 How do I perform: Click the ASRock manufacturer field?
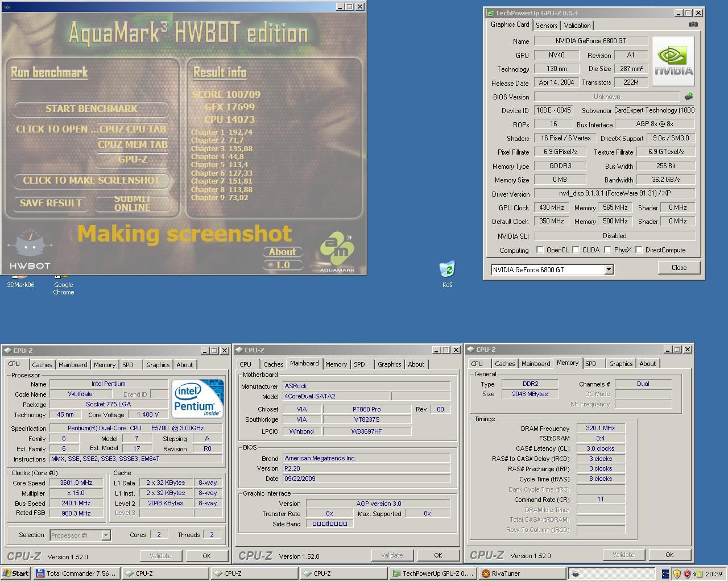click(x=366, y=386)
